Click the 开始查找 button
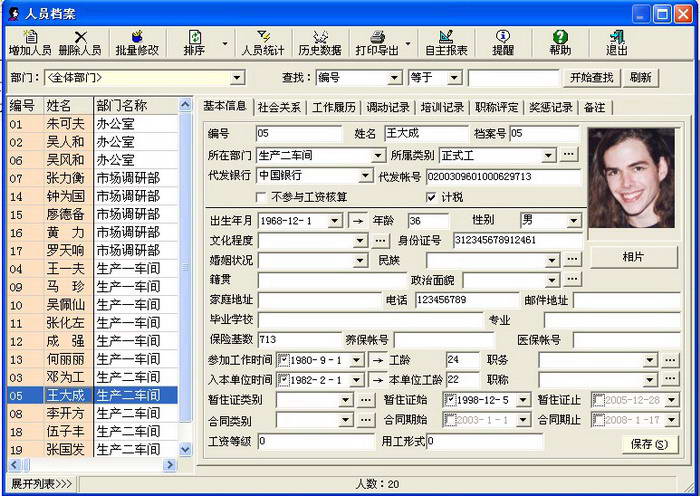This screenshot has width=700, height=496. (x=592, y=78)
